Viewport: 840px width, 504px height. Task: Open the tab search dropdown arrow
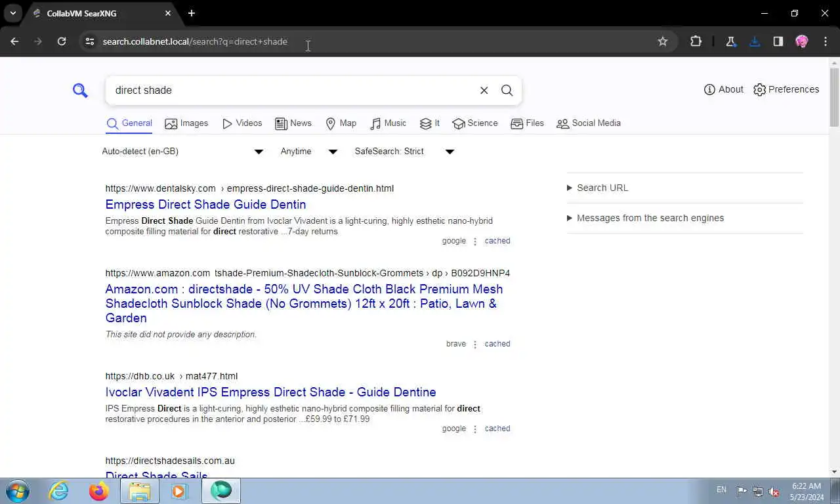(12, 13)
